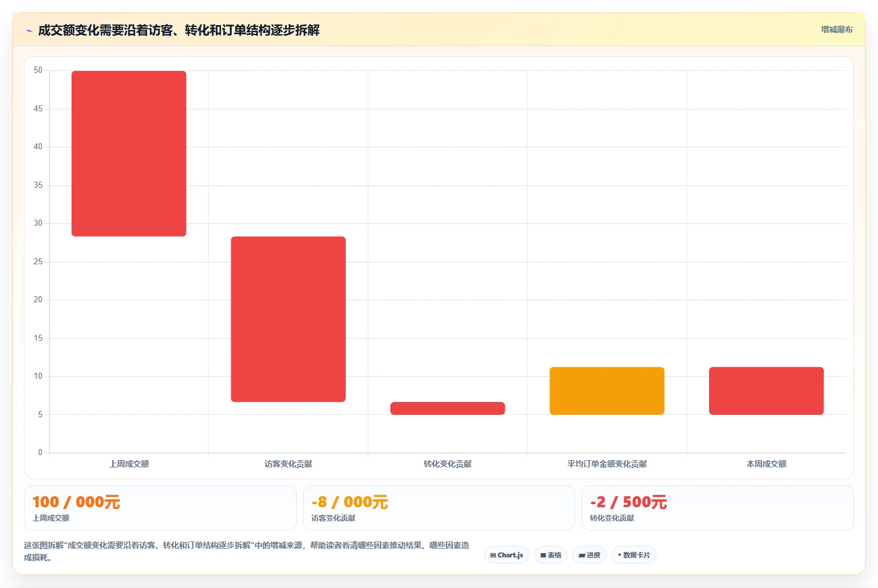878x588 pixels.
Task: Click the 表格 chip
Action: (551, 555)
